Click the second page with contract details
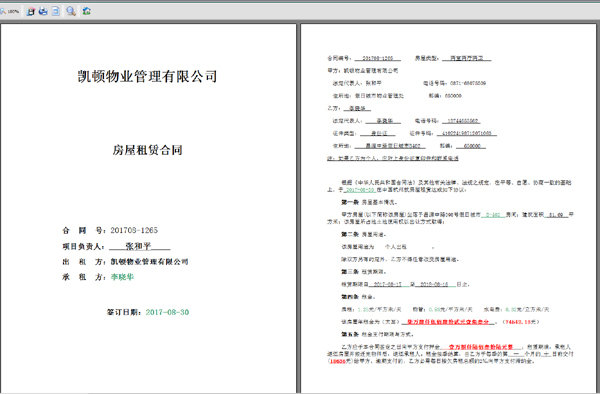This screenshot has width=600, height=394. pyautogui.click(x=449, y=208)
